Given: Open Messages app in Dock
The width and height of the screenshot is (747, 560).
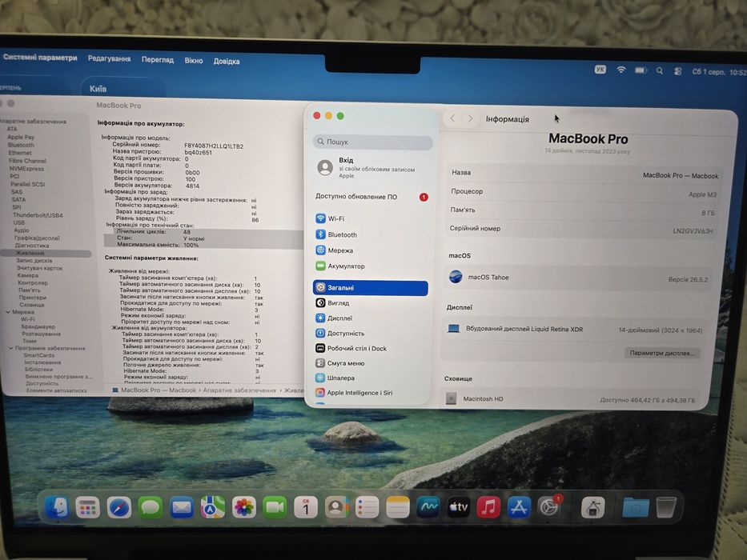Looking at the screenshot, I should point(150,507).
